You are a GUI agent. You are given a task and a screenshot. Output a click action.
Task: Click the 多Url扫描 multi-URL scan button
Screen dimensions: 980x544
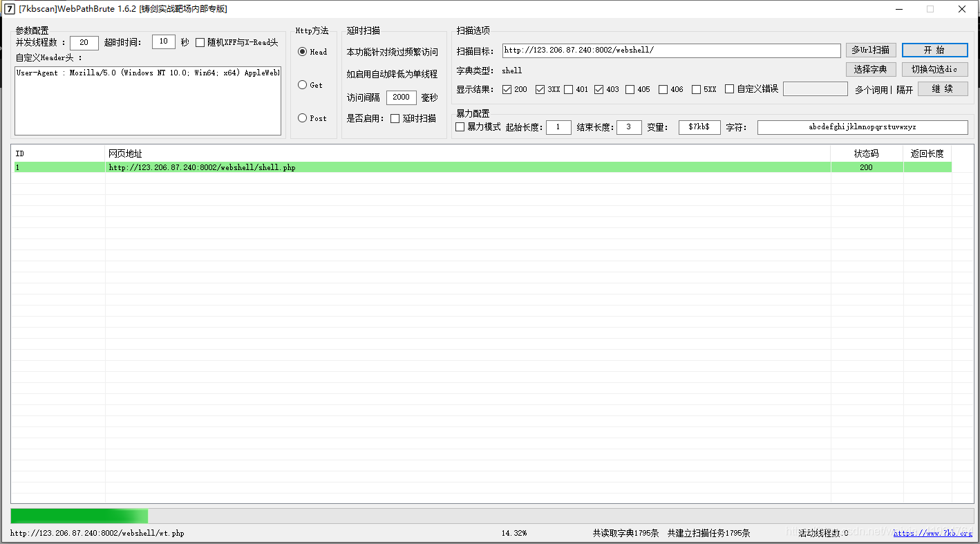click(871, 50)
